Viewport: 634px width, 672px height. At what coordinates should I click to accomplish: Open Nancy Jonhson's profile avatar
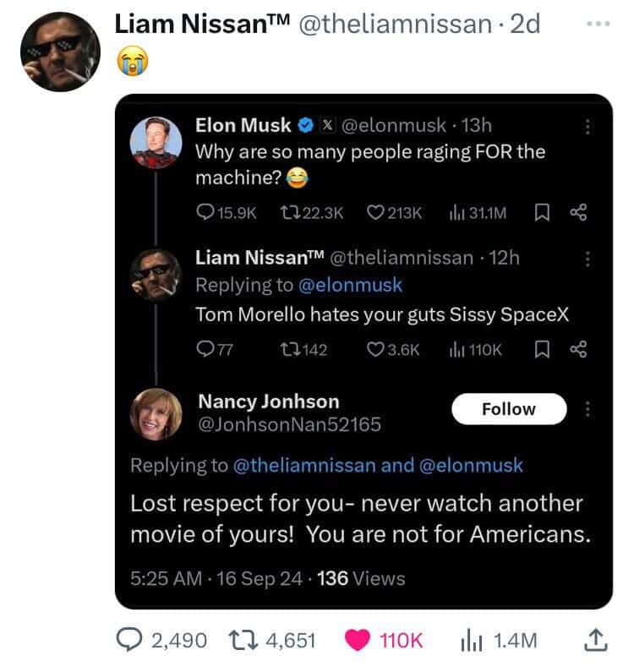click(x=156, y=414)
